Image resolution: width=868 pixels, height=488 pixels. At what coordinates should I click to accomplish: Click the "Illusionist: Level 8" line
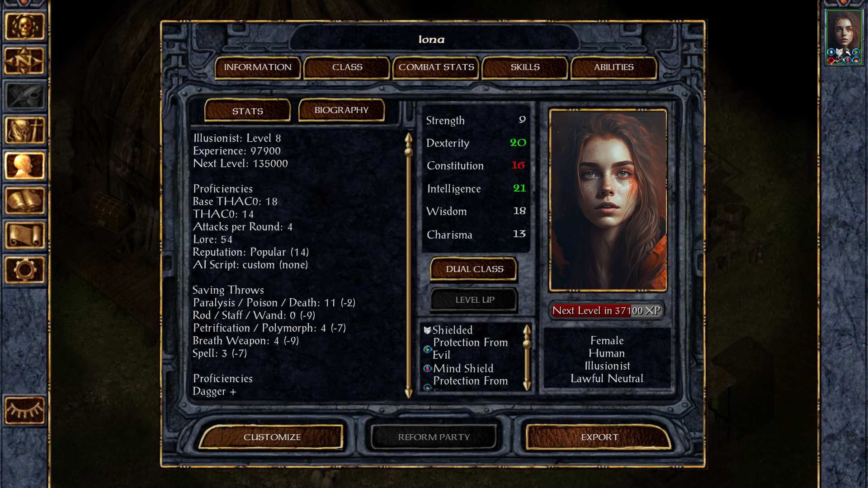tap(237, 138)
